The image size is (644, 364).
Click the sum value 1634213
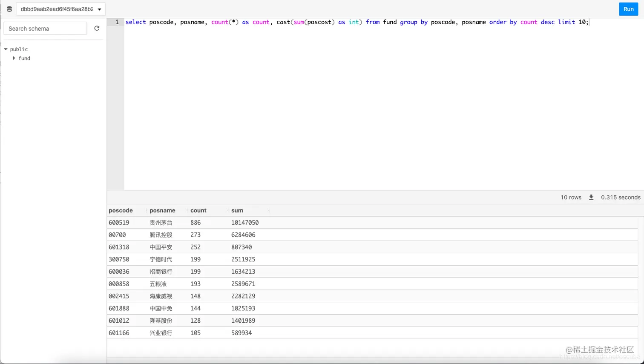[243, 272]
